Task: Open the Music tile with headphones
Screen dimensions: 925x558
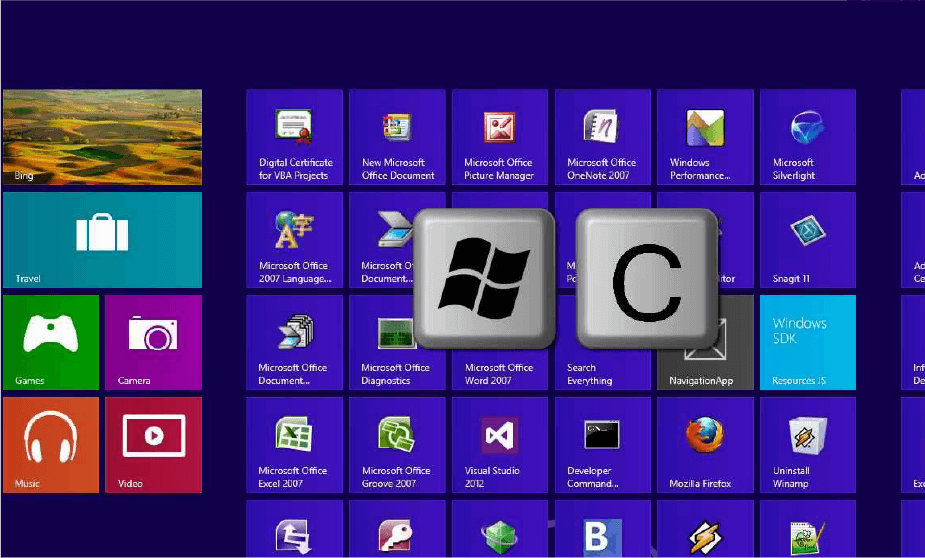Action: 51,444
